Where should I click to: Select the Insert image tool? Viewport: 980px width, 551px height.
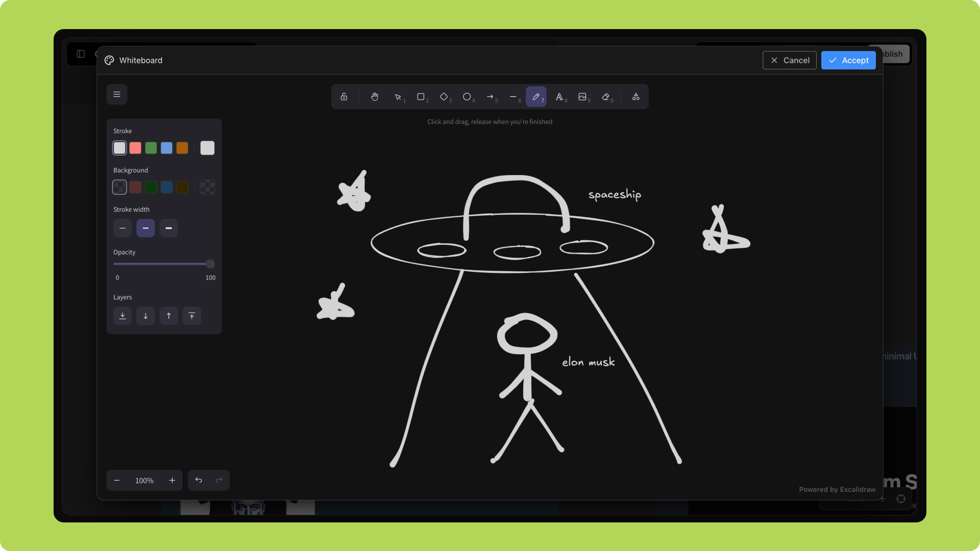(582, 97)
